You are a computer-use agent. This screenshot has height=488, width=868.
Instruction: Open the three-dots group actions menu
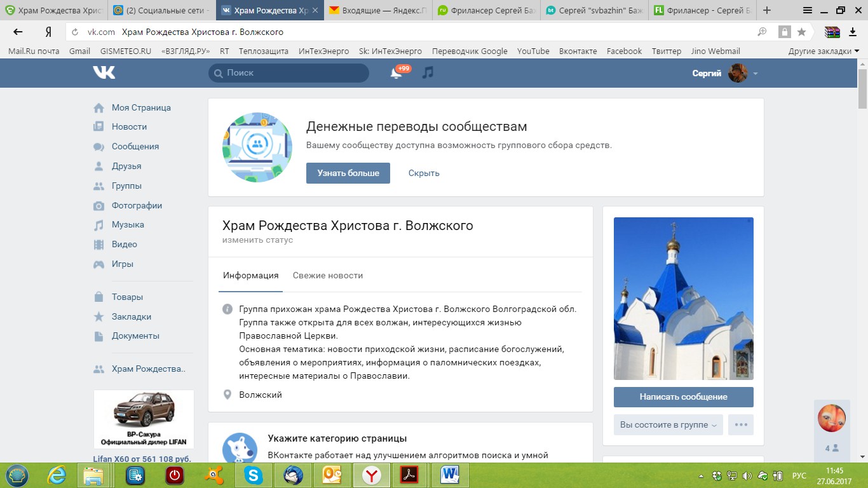click(x=741, y=424)
